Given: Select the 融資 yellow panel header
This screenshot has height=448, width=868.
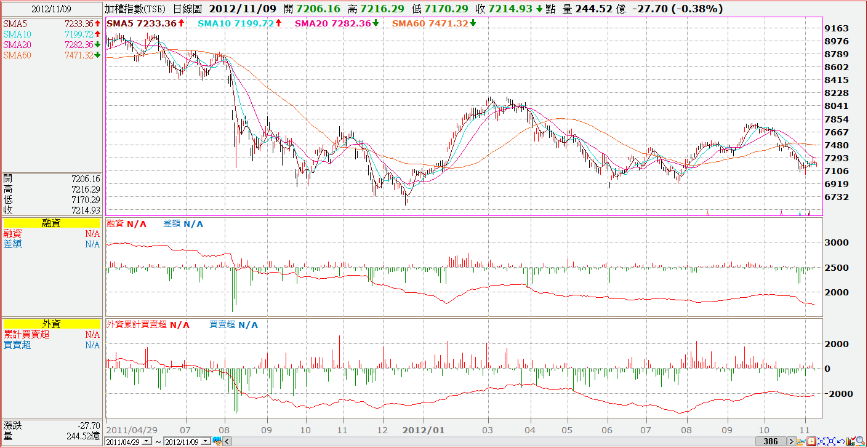Looking at the screenshot, I should click(x=51, y=223).
